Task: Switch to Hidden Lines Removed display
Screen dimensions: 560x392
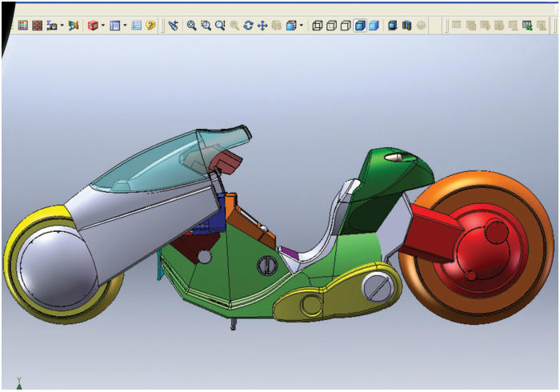Action: tap(346, 26)
